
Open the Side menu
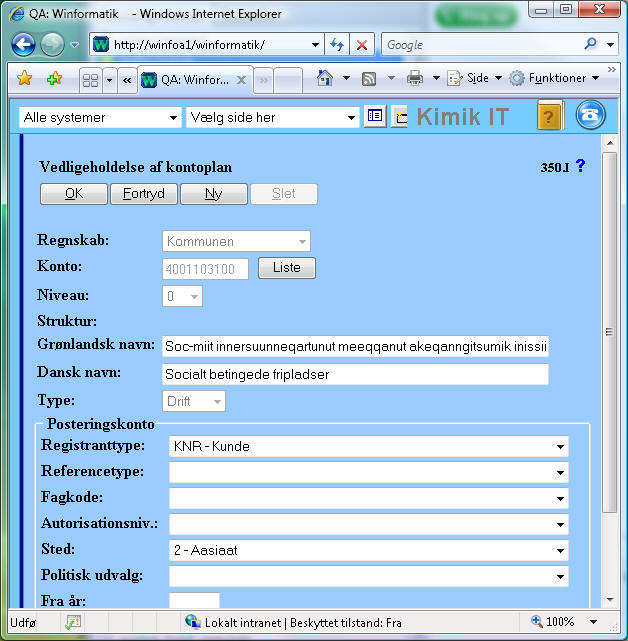(474, 78)
